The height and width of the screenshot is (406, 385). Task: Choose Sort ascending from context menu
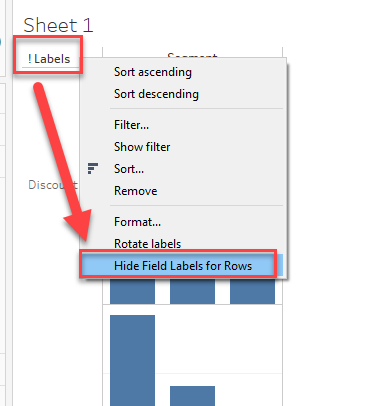tap(153, 72)
